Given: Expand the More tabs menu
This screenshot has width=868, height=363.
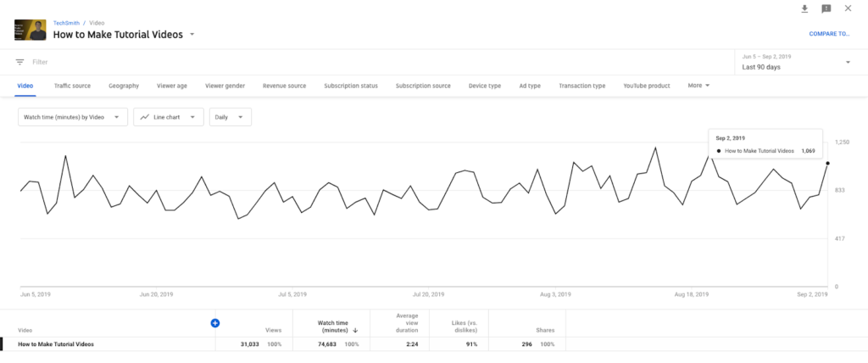Looking at the screenshot, I should [x=698, y=86].
